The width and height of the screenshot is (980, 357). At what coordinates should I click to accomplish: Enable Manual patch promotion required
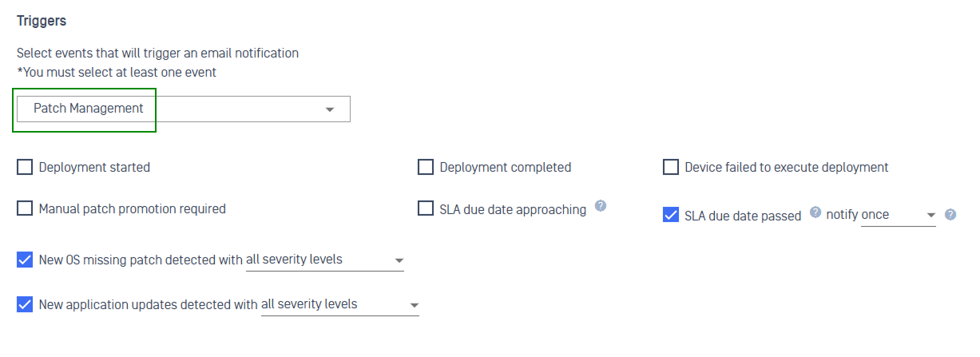[25, 208]
